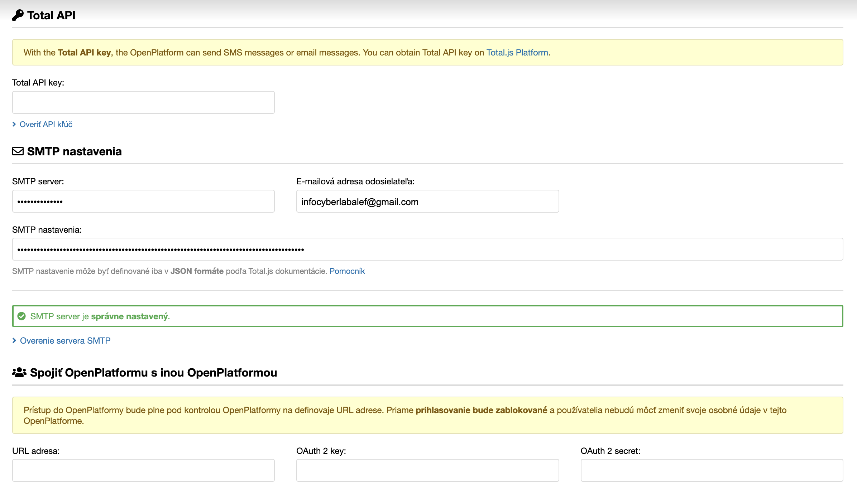The width and height of the screenshot is (857, 504).
Task: Click the key icon beside Total API
Action: coord(18,15)
